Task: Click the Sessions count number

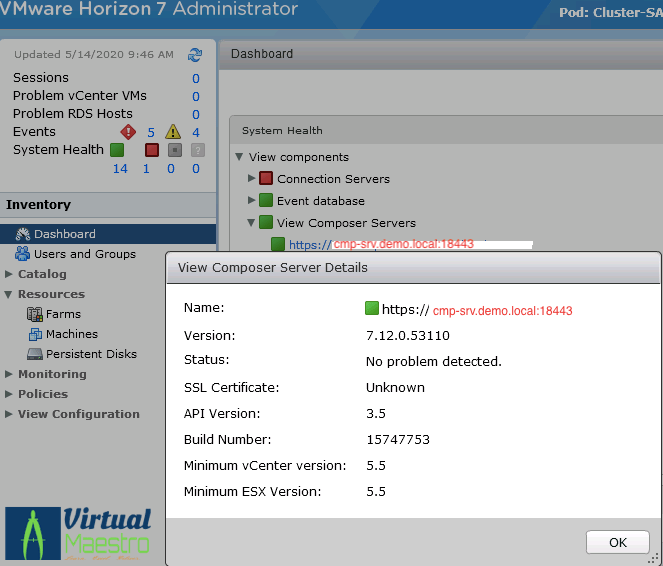Action: pyautogui.click(x=196, y=78)
